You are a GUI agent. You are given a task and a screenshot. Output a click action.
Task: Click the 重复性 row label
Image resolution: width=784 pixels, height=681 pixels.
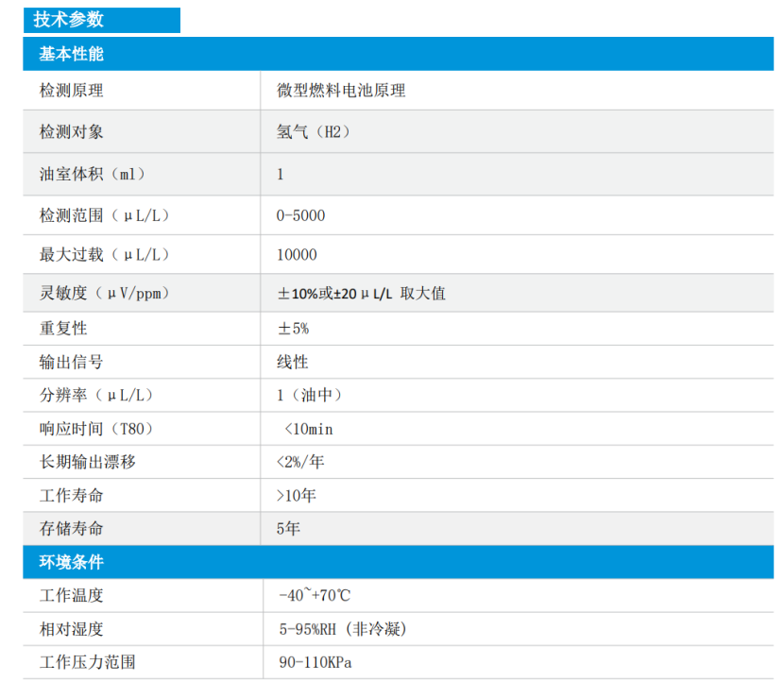click(x=63, y=329)
